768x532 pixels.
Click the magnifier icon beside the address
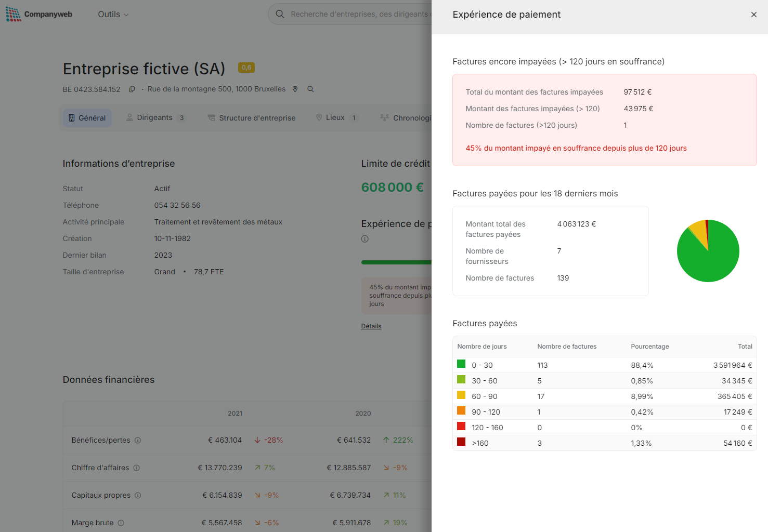310,89
